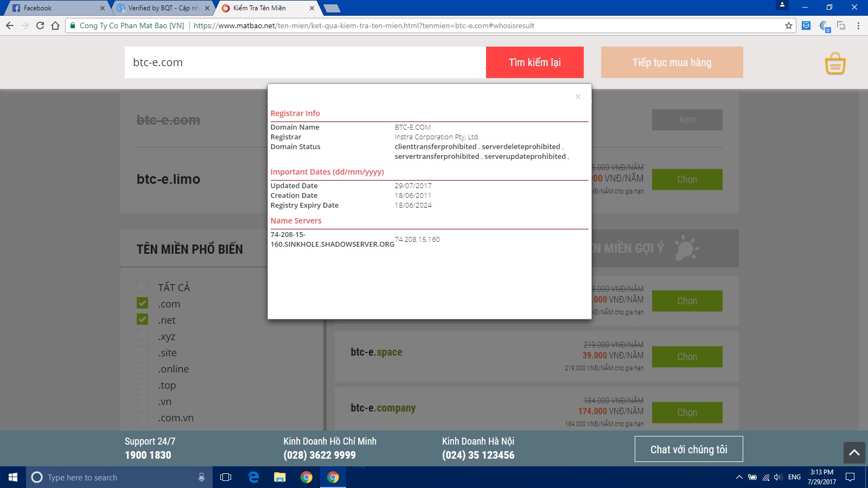Choose btc-e.company with its Chọn button

pyautogui.click(x=687, y=413)
